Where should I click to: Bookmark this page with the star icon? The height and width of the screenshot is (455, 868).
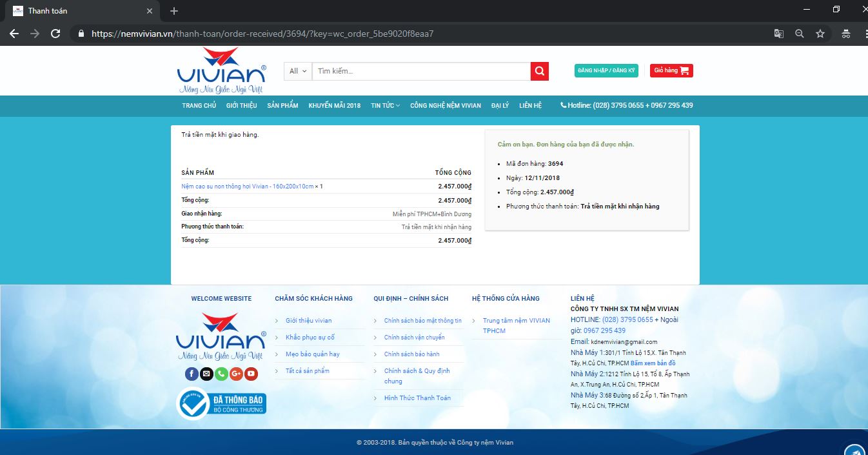[820, 34]
